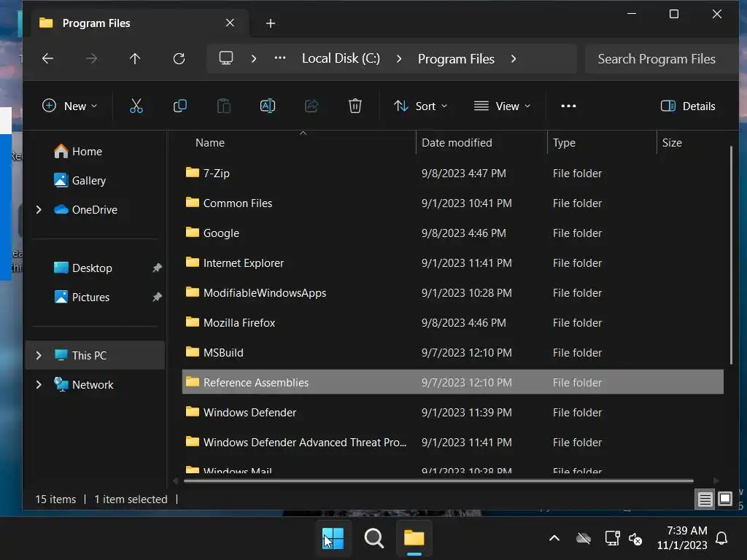This screenshot has height=560, width=747.
Task: Go forward with the right arrow
Action: coord(91,58)
